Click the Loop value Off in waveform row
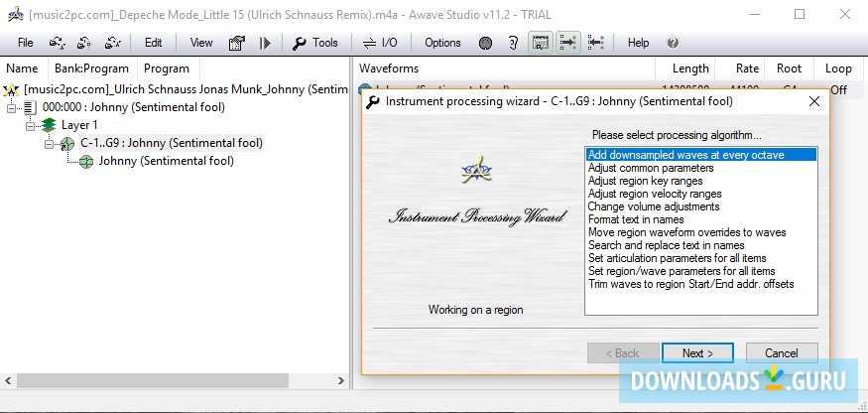 click(838, 89)
